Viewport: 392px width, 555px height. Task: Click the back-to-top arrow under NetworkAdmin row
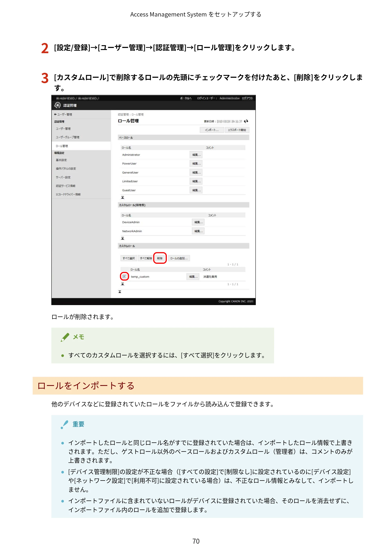pos(122,238)
